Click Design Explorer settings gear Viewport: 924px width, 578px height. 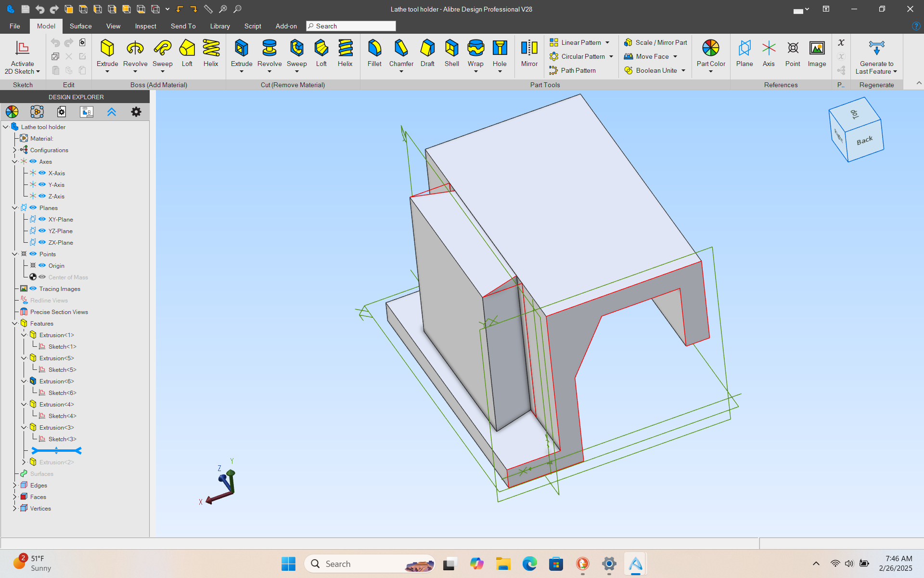[x=136, y=112]
